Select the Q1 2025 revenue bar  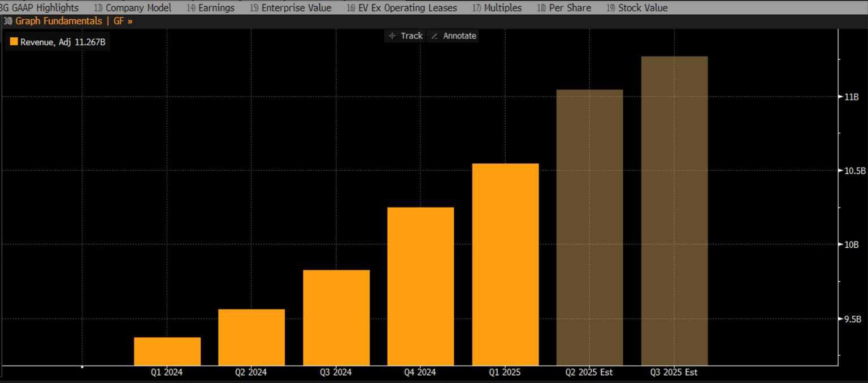click(x=505, y=265)
